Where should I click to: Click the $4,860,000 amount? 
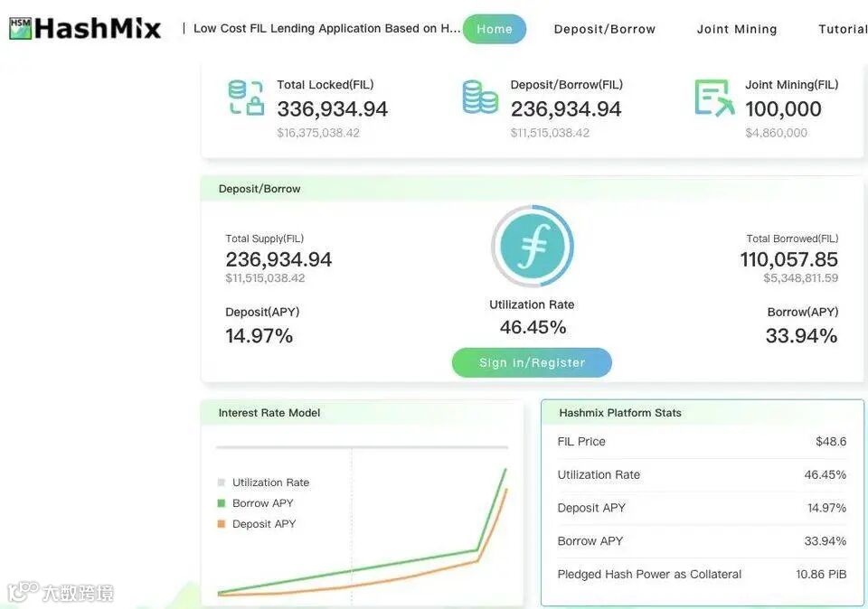(776, 133)
